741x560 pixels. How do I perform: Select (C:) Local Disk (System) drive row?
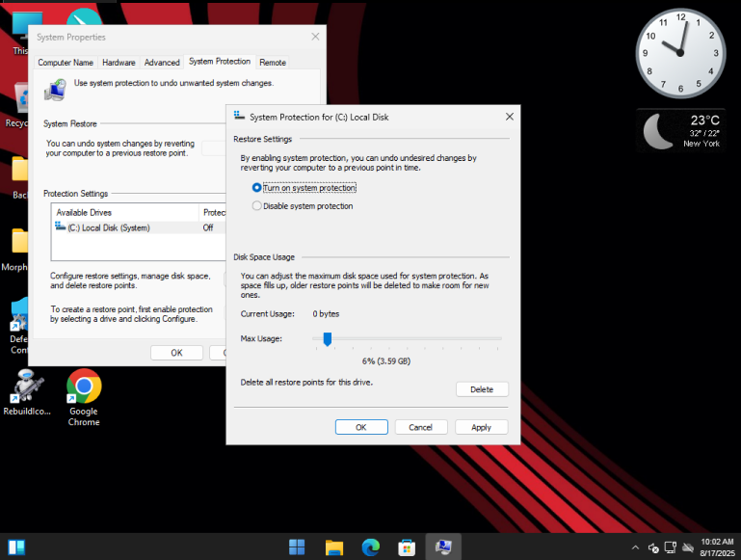coord(139,227)
